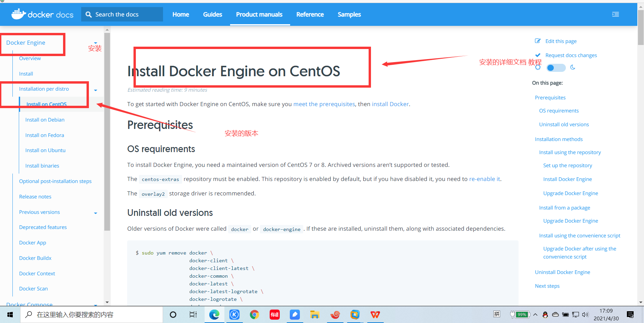Open File Explorer from the taskbar
The image size is (644, 323).
coord(315,315)
